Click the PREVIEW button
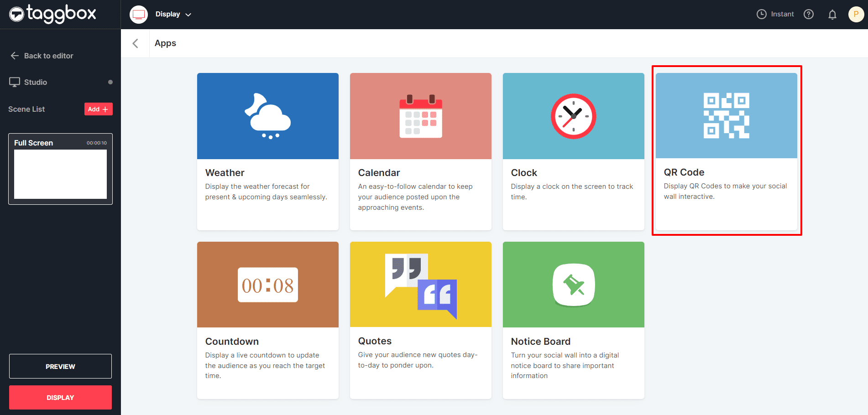Screen dimensions: 868x415 pyautogui.click(x=60, y=366)
